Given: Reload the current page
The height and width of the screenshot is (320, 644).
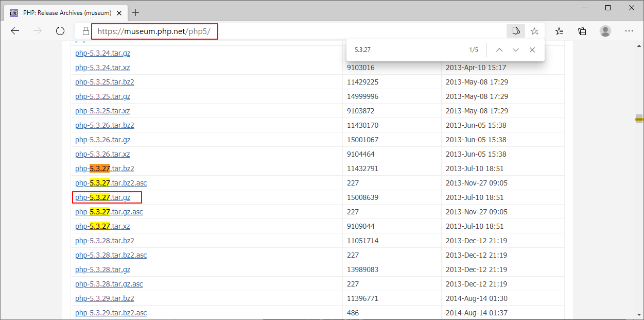Looking at the screenshot, I should 60,31.
